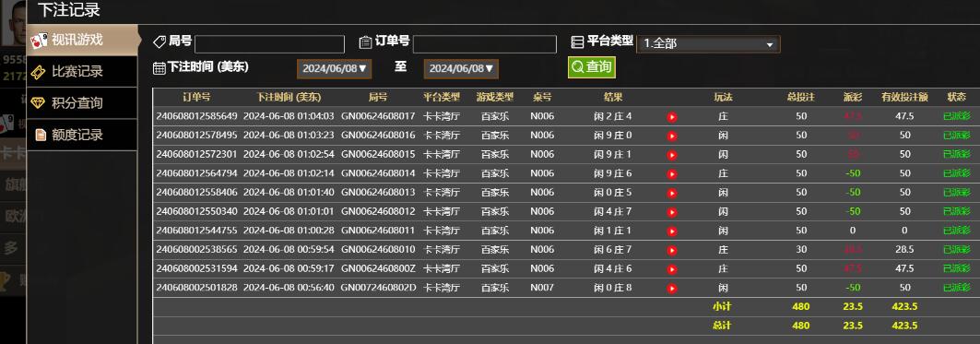The height and width of the screenshot is (344, 980).
Task: Click effective bet value 28.5
Action: click(x=904, y=250)
